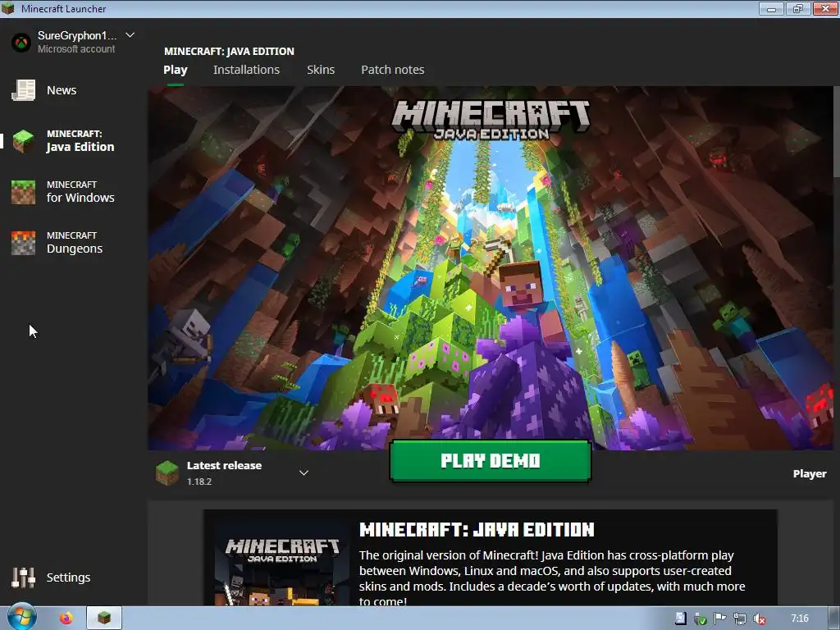840x630 pixels.
Task: Expand the Latest release version dropdown
Action: coord(304,472)
